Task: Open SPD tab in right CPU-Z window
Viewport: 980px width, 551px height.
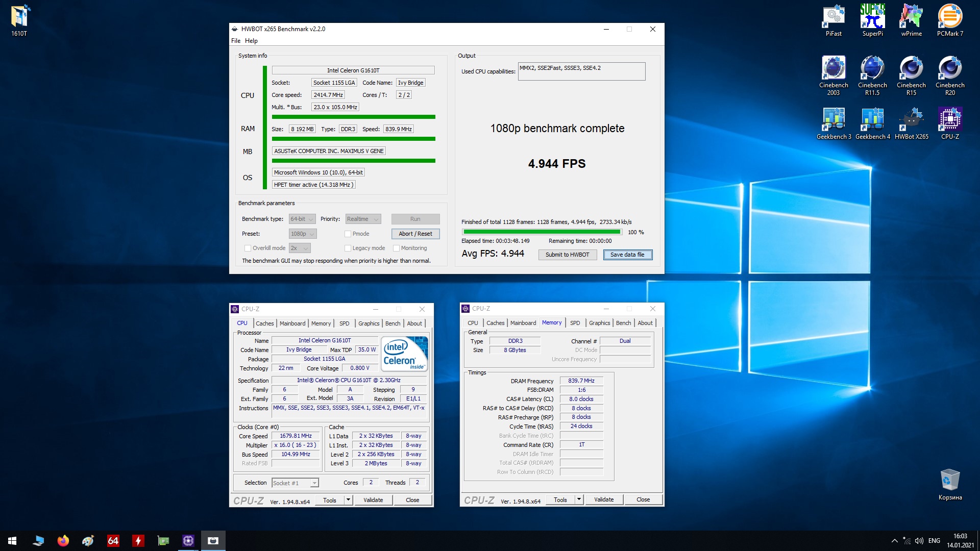Action: (575, 323)
